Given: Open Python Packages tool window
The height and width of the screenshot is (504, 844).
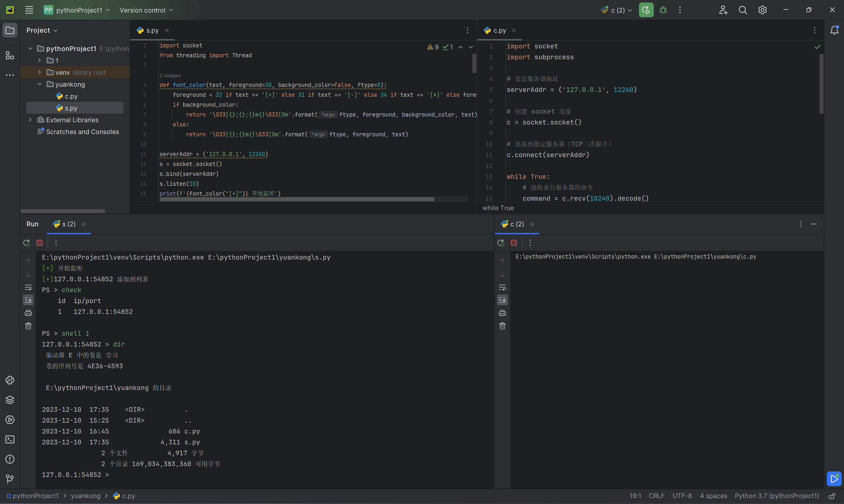Looking at the screenshot, I should [10, 400].
